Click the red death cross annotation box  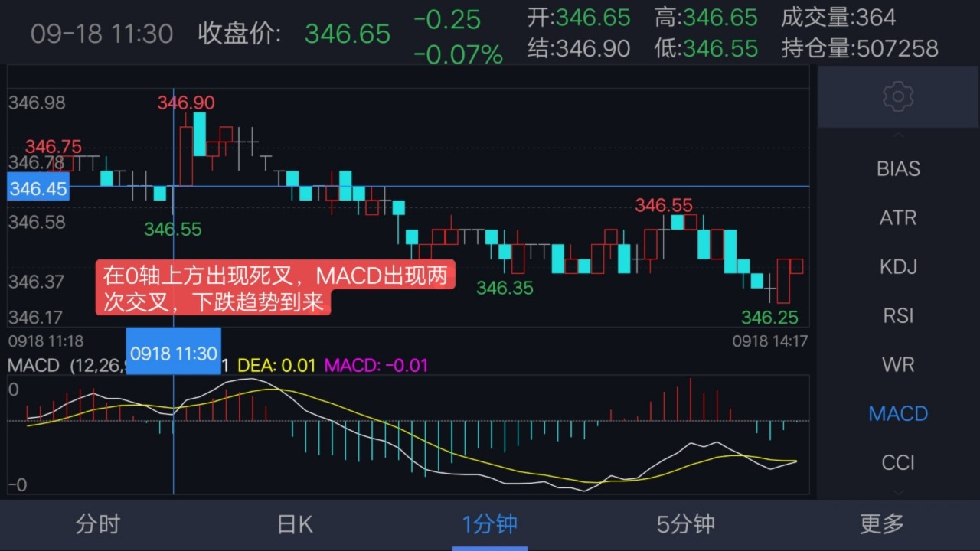pos(276,289)
